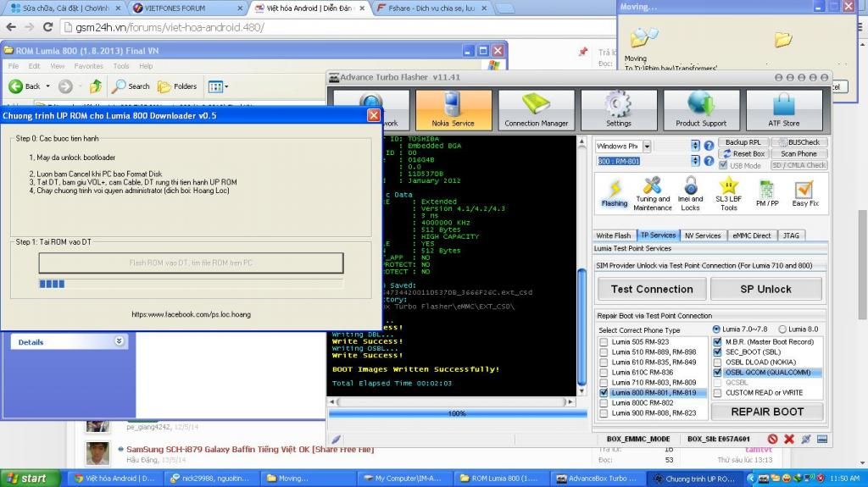This screenshot has width=868, height=487.
Task: Click the red X icon in flasher status bar
Action: [789, 439]
